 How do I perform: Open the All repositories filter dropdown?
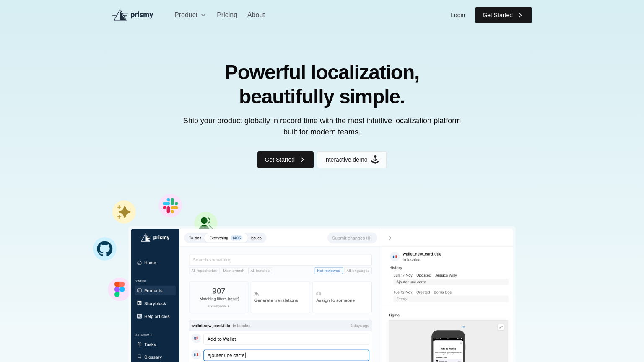(x=204, y=271)
